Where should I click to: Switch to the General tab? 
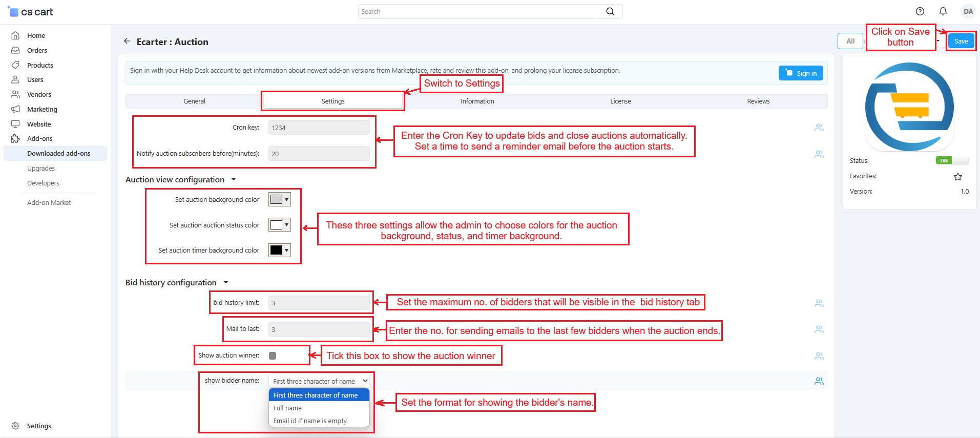pyautogui.click(x=194, y=101)
